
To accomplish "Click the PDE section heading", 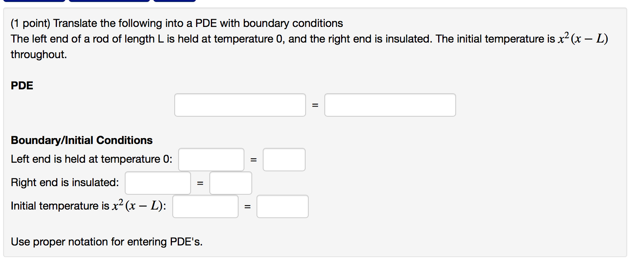I will click(21, 85).
